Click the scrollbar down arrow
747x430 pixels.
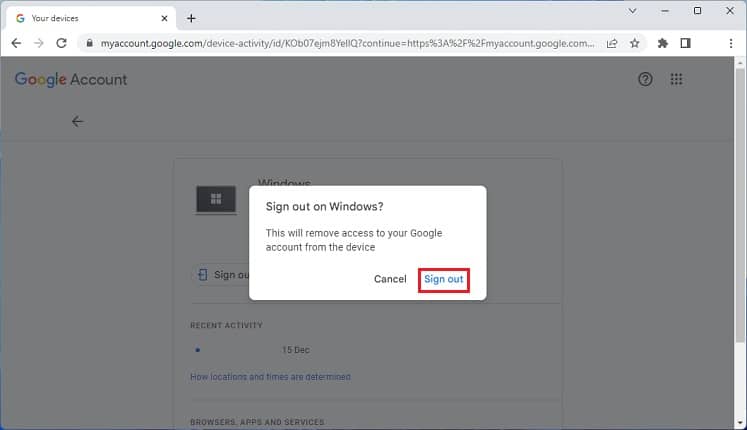coord(740,423)
